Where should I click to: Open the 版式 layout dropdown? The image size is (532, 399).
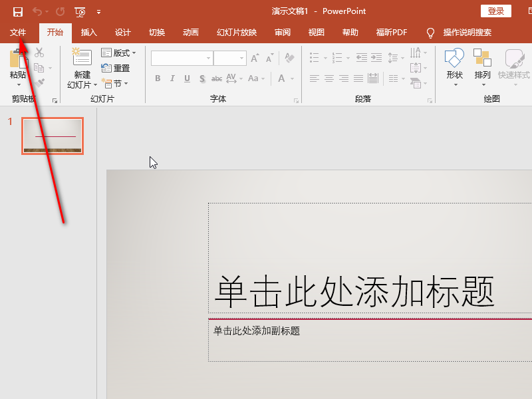[x=118, y=53]
